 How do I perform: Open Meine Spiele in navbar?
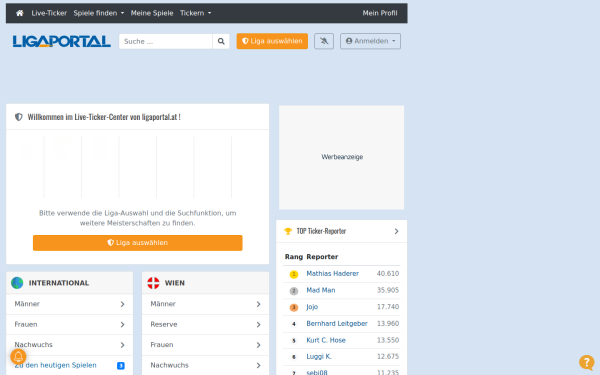point(152,13)
